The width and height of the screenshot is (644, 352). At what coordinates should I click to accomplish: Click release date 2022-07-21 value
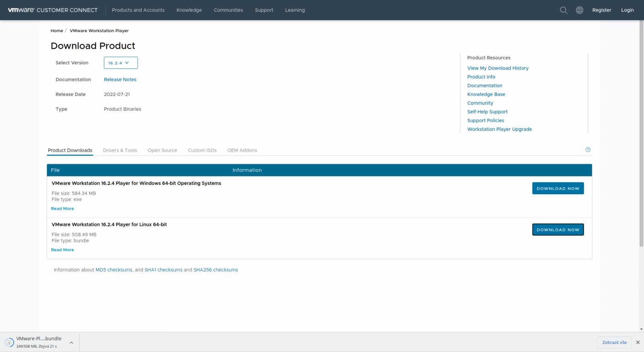pos(117,94)
